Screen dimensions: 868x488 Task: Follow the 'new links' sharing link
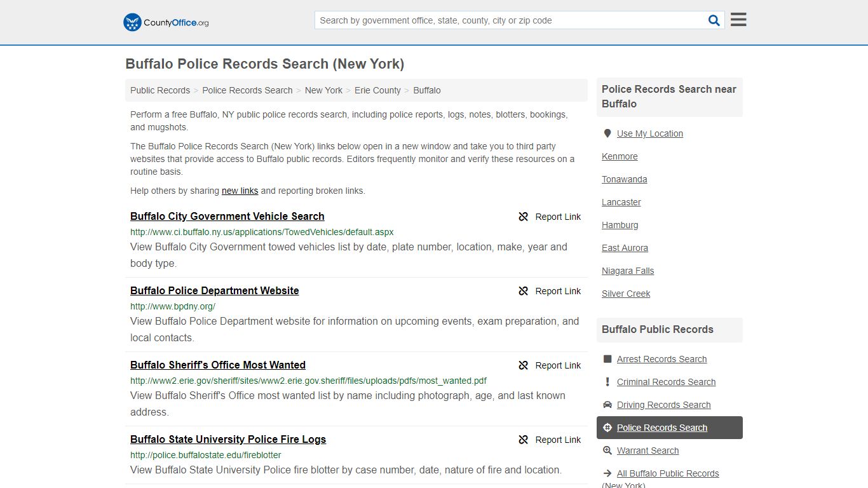[240, 191]
